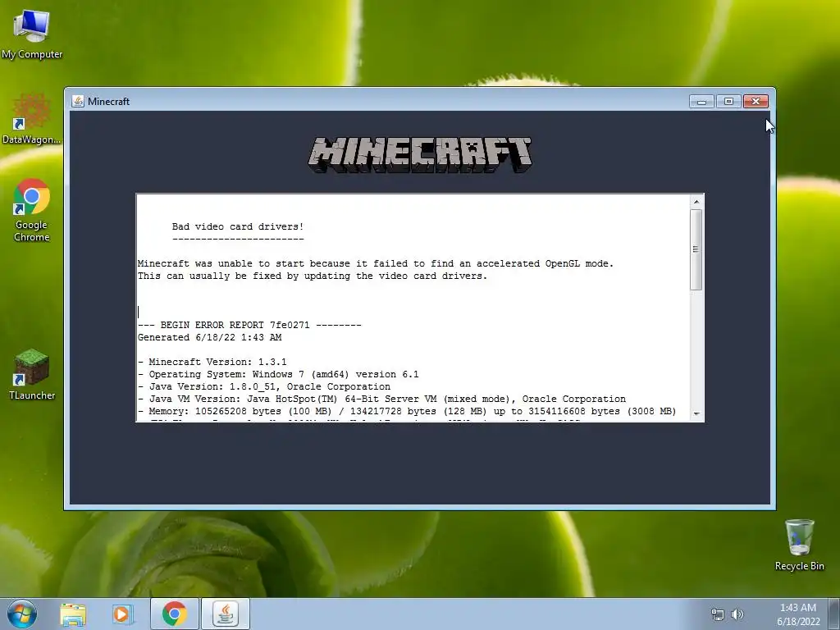Click the 'Generated 6/18/22 1:43 AM' line
Viewport: 840px width, 630px height.
point(209,337)
